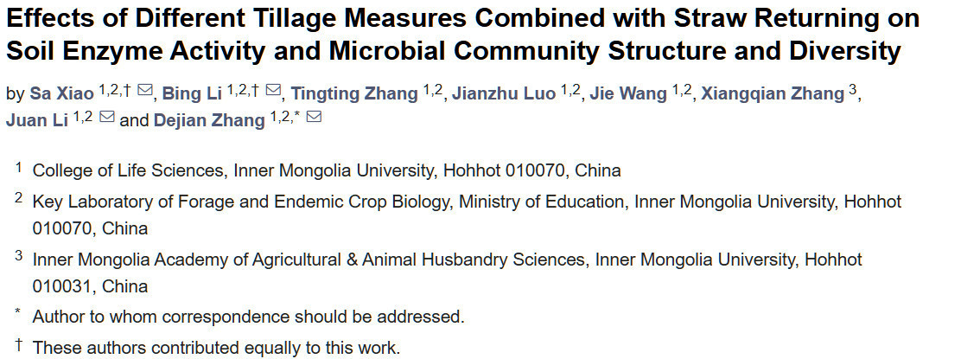Image resolution: width=980 pixels, height=359 pixels.
Task: Click the author name Juan Li
Action: point(36,120)
